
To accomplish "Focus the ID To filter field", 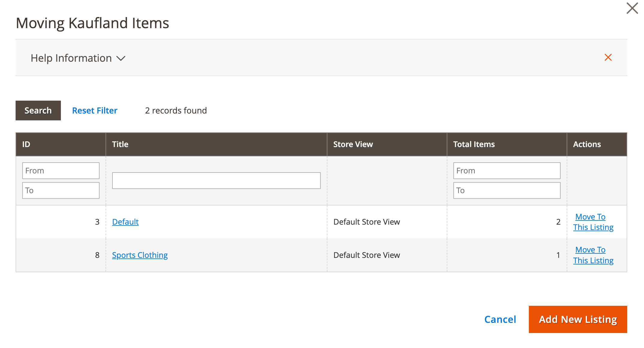I will click(61, 190).
